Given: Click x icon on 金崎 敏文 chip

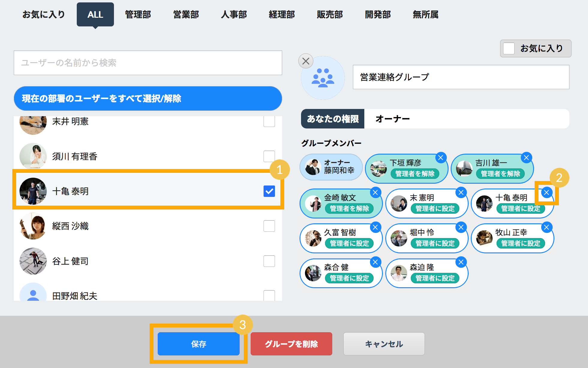Looking at the screenshot, I should (375, 192).
